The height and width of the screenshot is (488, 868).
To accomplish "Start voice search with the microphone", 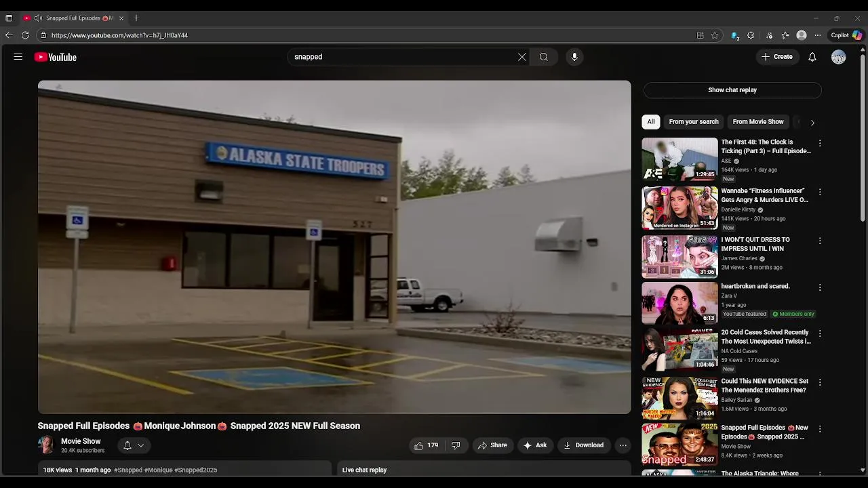I will (574, 57).
